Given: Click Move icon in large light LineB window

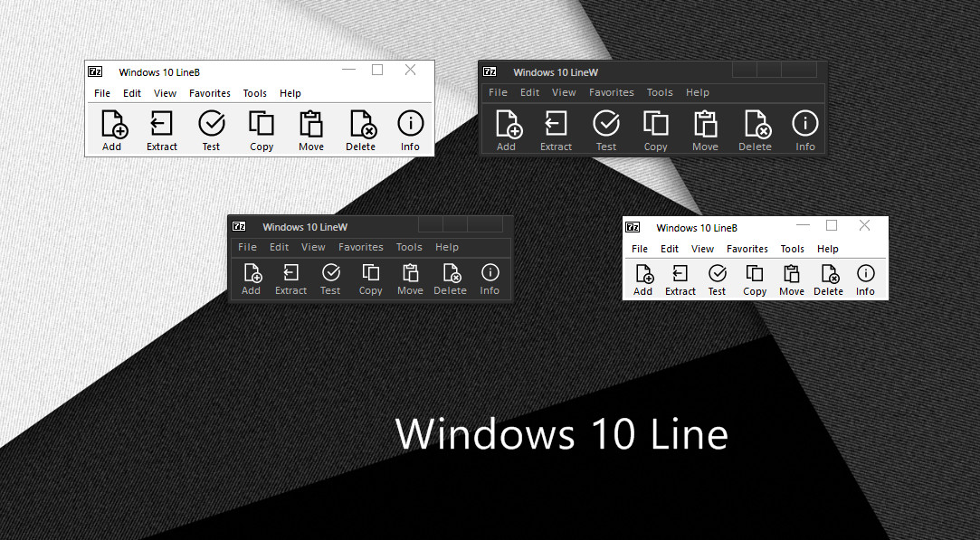Looking at the screenshot, I should [311, 124].
